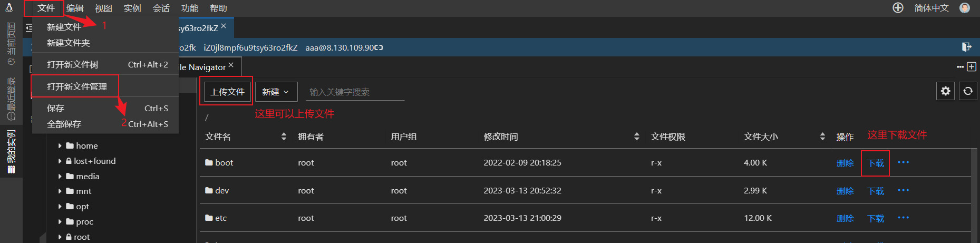
Task: Click the exit session door icon
Action: point(966,47)
